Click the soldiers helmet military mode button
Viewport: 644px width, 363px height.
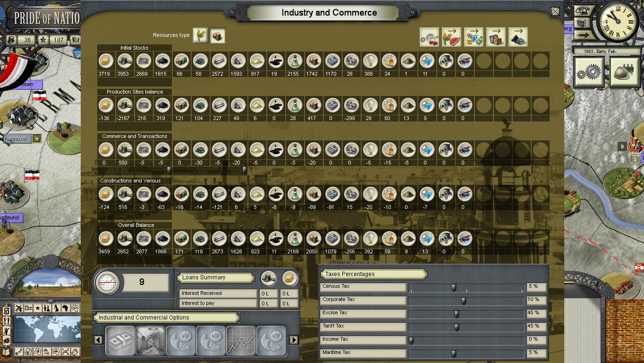tap(624, 72)
